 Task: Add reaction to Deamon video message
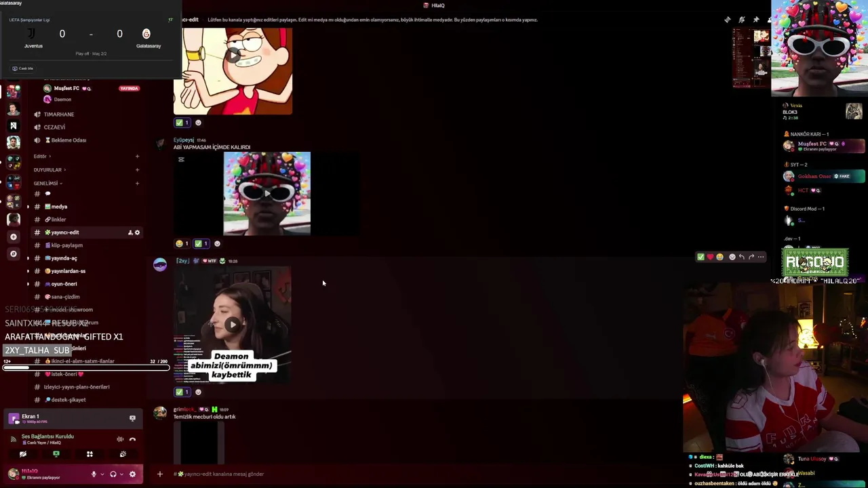pyautogui.click(x=198, y=392)
